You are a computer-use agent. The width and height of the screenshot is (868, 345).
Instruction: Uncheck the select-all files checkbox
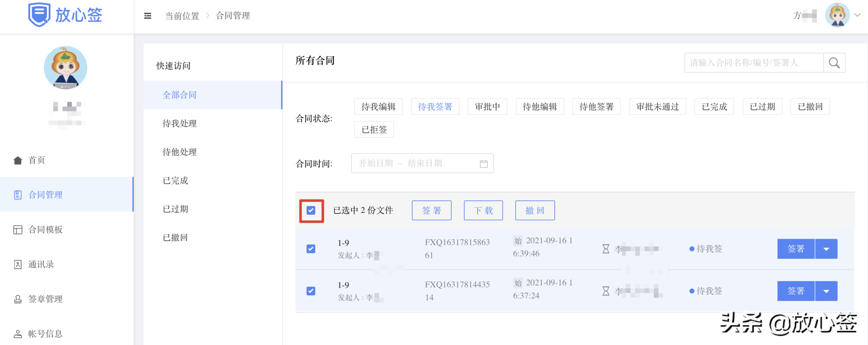coord(311,210)
